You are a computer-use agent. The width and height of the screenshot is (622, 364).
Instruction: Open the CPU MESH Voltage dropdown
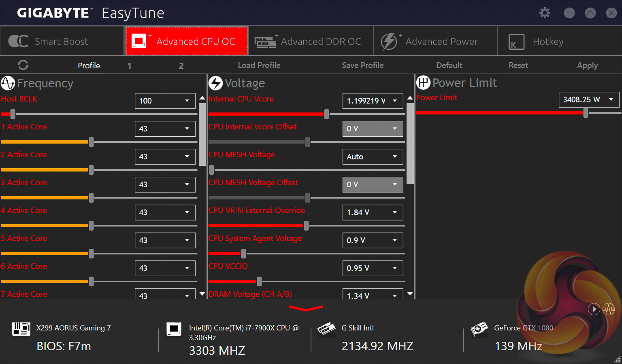pyautogui.click(x=373, y=157)
